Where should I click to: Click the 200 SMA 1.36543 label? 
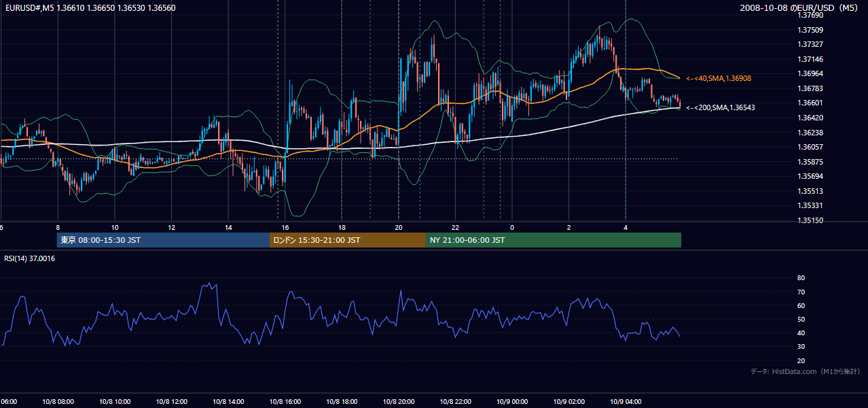point(721,107)
